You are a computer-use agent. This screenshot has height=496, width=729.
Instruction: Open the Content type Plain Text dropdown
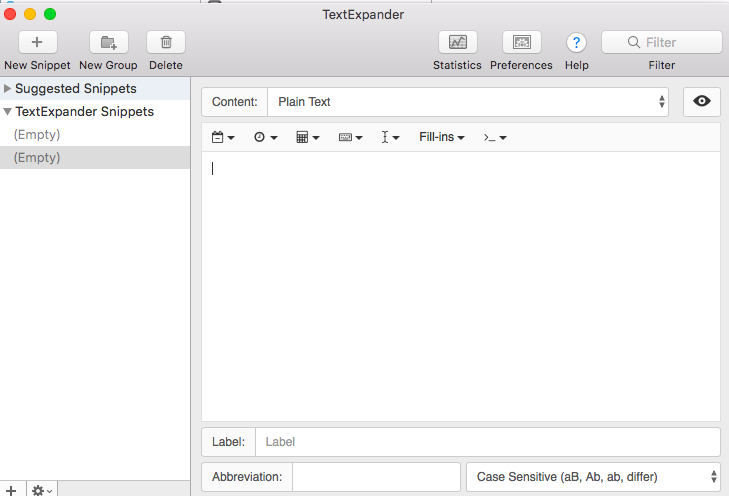[x=468, y=102]
